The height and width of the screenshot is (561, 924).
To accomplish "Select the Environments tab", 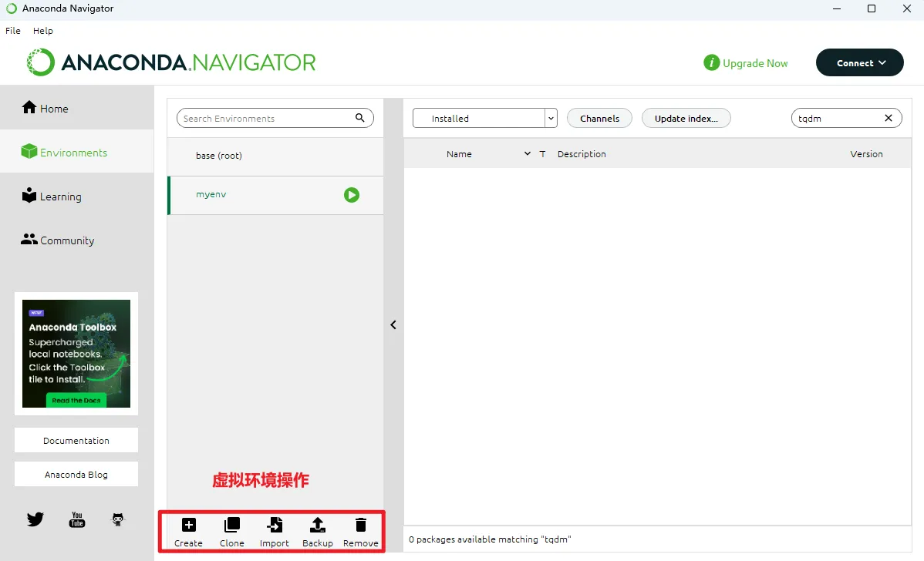I will pyautogui.click(x=76, y=152).
